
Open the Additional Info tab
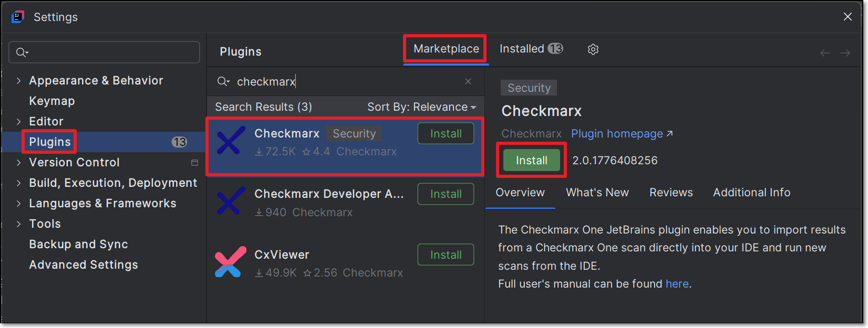coord(751,193)
